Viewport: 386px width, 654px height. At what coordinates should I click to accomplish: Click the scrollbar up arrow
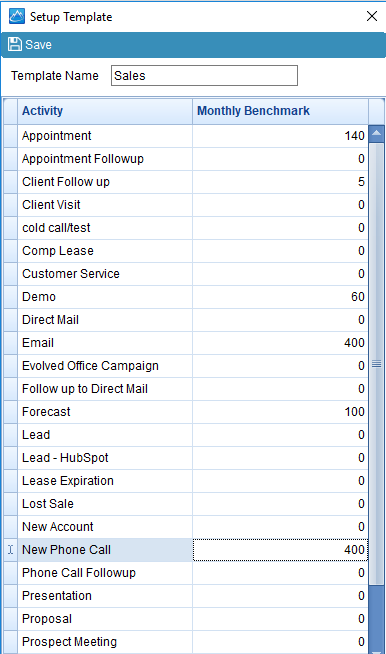point(376,133)
